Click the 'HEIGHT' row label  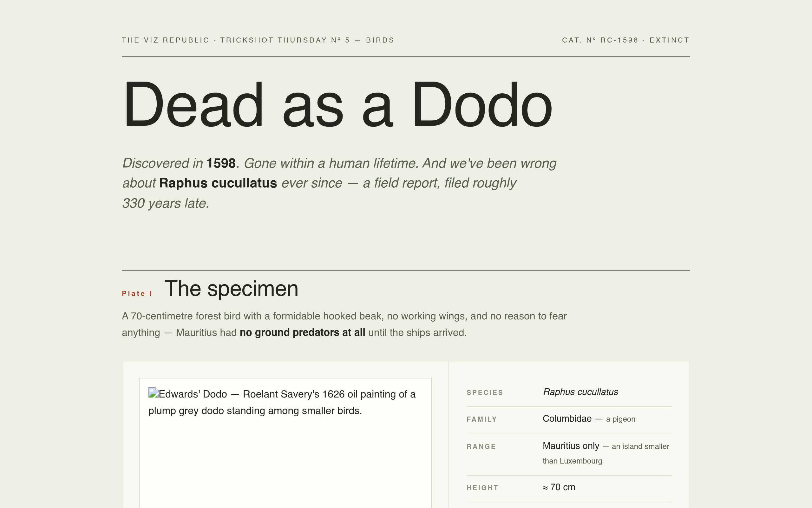pos(482,488)
